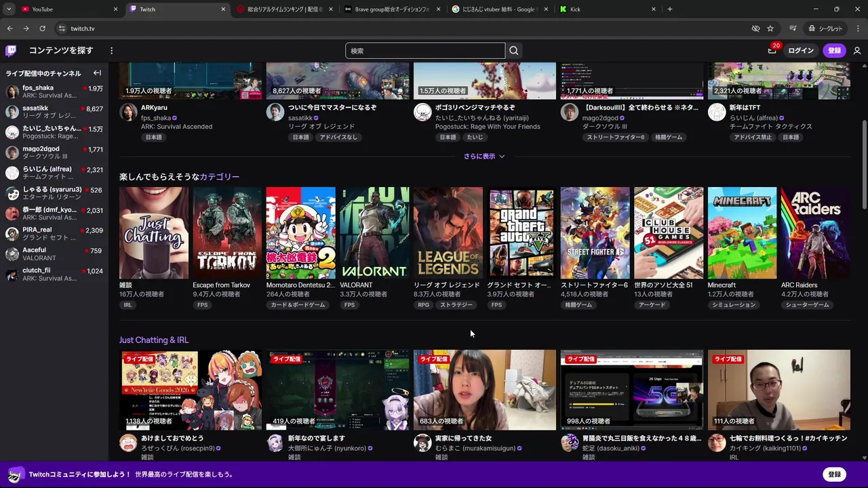Viewport: 868px width, 488px height.
Task: Click the search magnifier button
Action: (514, 51)
